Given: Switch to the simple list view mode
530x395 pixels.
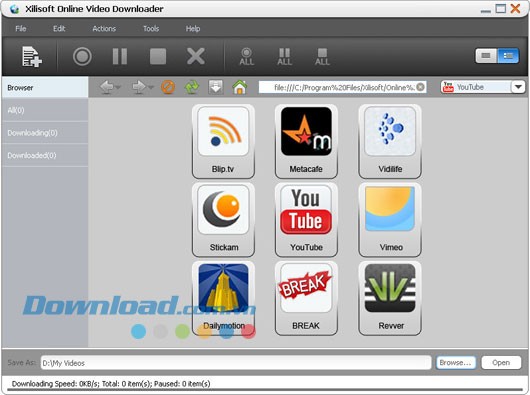Looking at the screenshot, I should [x=486, y=56].
